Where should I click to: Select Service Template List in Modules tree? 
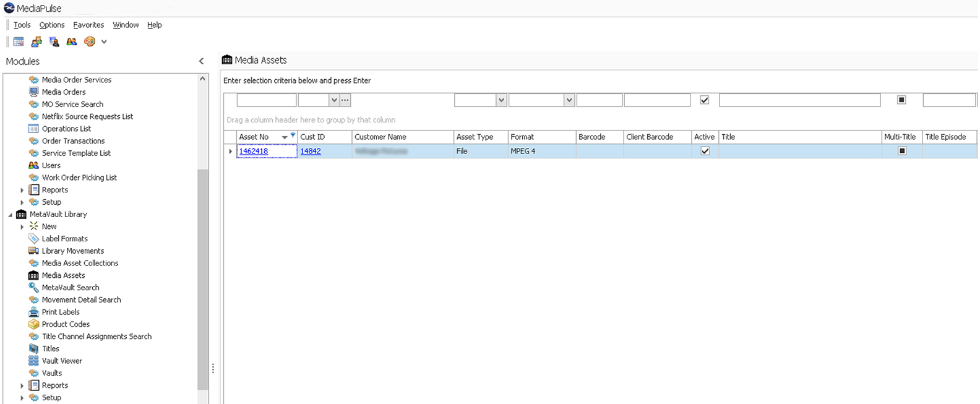(x=76, y=153)
